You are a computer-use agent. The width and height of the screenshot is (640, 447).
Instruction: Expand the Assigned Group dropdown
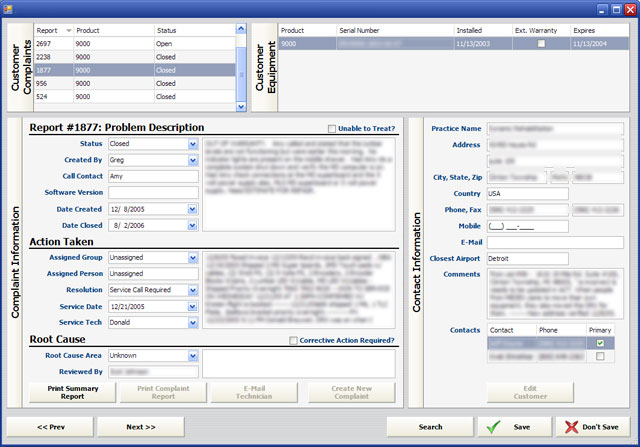click(x=193, y=257)
